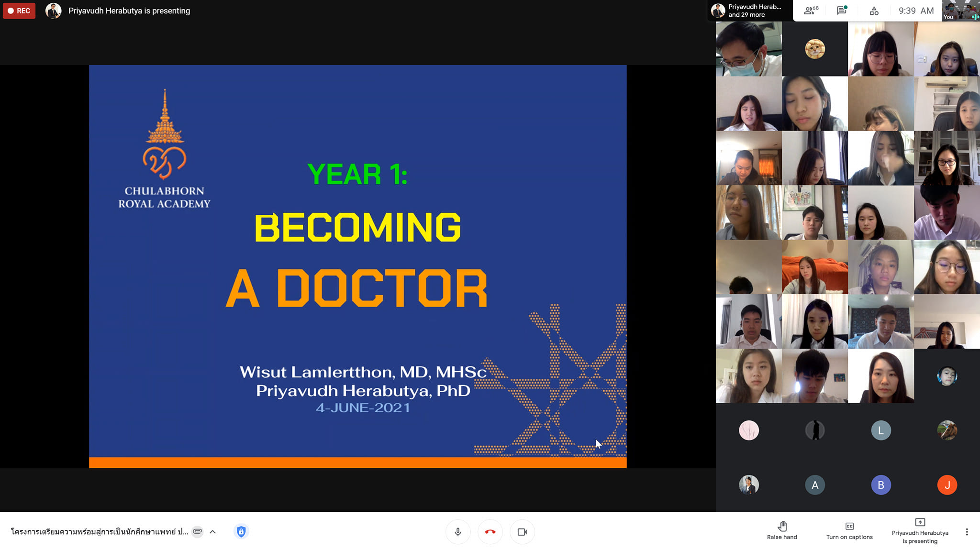Select the participant tile with letter L
The width and height of the screenshot is (980, 551).
881,430
